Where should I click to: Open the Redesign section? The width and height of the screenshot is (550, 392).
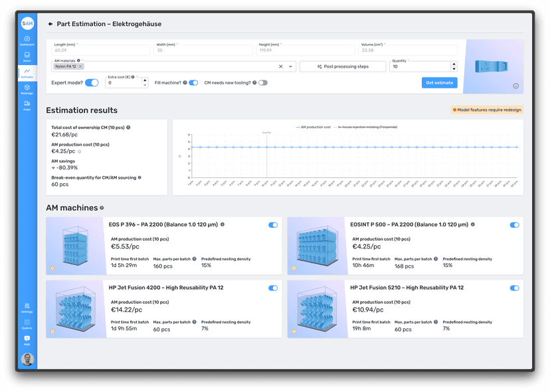[x=27, y=89]
